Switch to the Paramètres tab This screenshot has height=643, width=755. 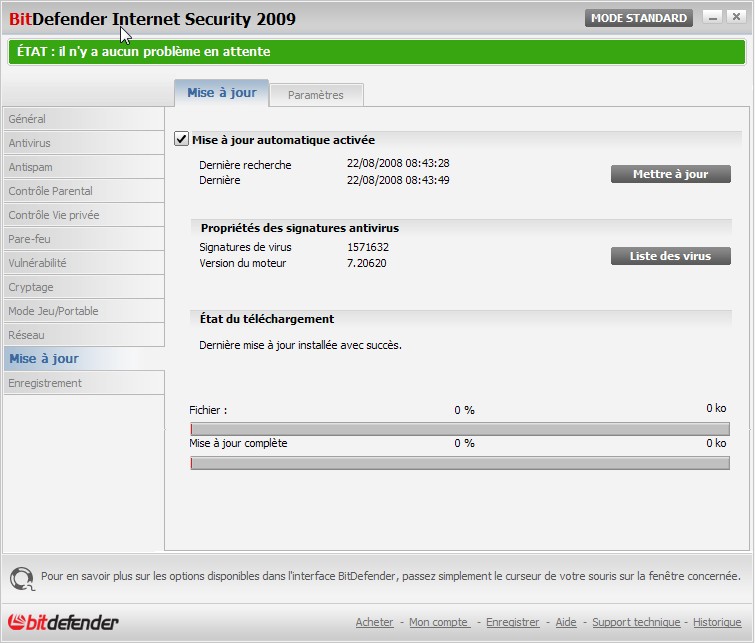click(x=316, y=95)
